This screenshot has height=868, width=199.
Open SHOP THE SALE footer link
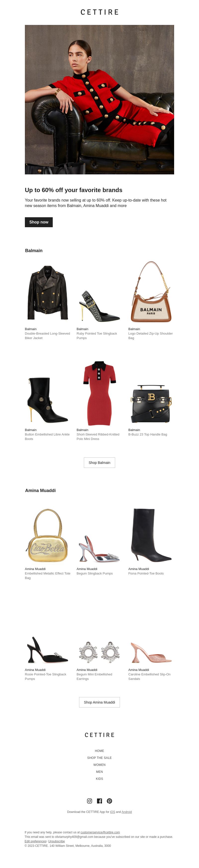(99, 758)
